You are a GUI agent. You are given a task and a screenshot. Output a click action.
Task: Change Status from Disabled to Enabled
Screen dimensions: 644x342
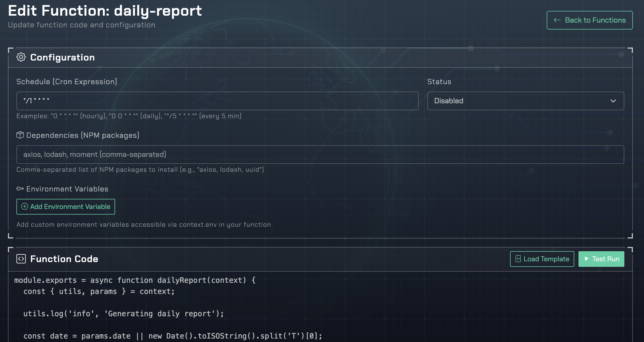[x=525, y=101]
